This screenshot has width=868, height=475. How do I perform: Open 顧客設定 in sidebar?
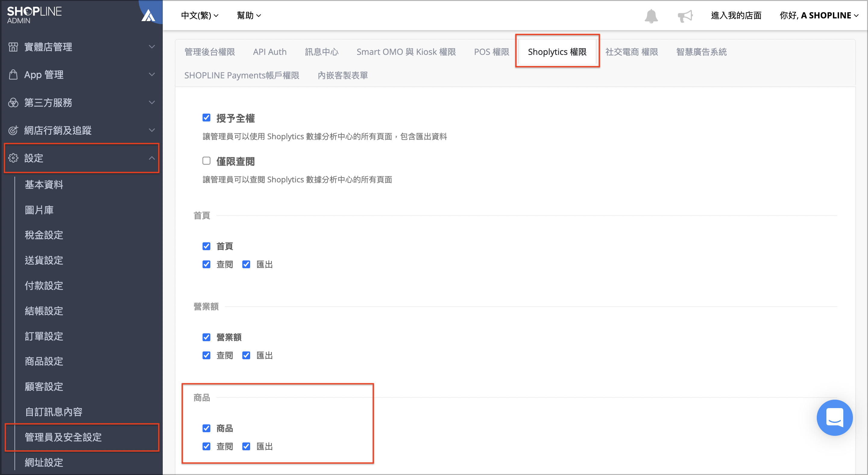click(44, 387)
